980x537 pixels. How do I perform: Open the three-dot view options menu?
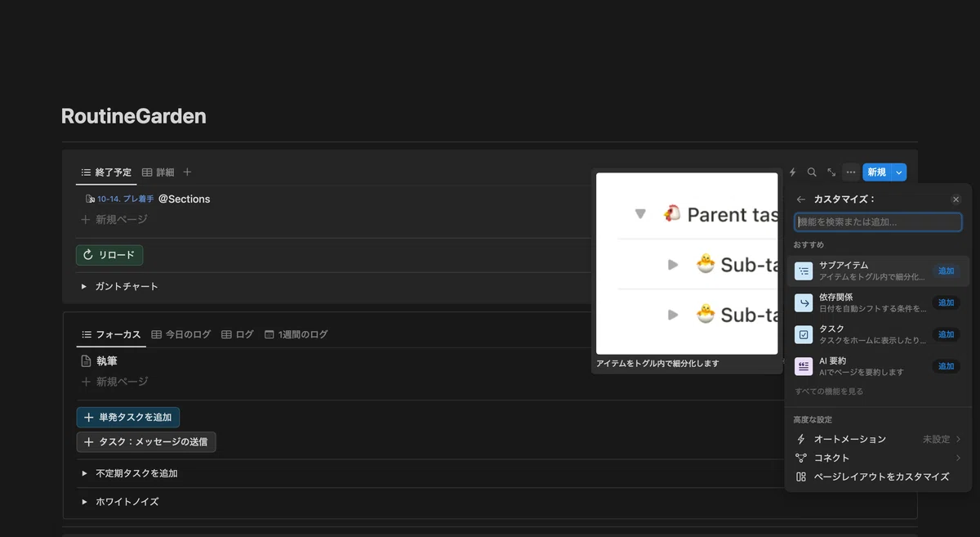pos(851,172)
